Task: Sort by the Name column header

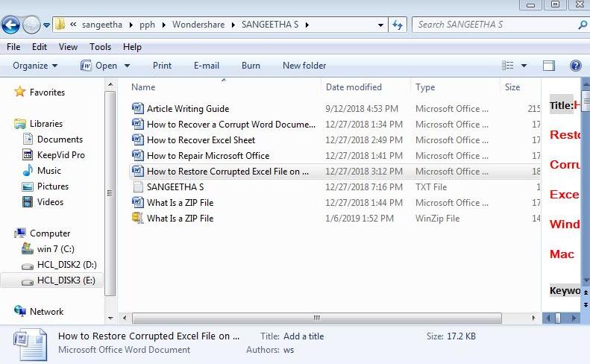Action: coord(143,87)
